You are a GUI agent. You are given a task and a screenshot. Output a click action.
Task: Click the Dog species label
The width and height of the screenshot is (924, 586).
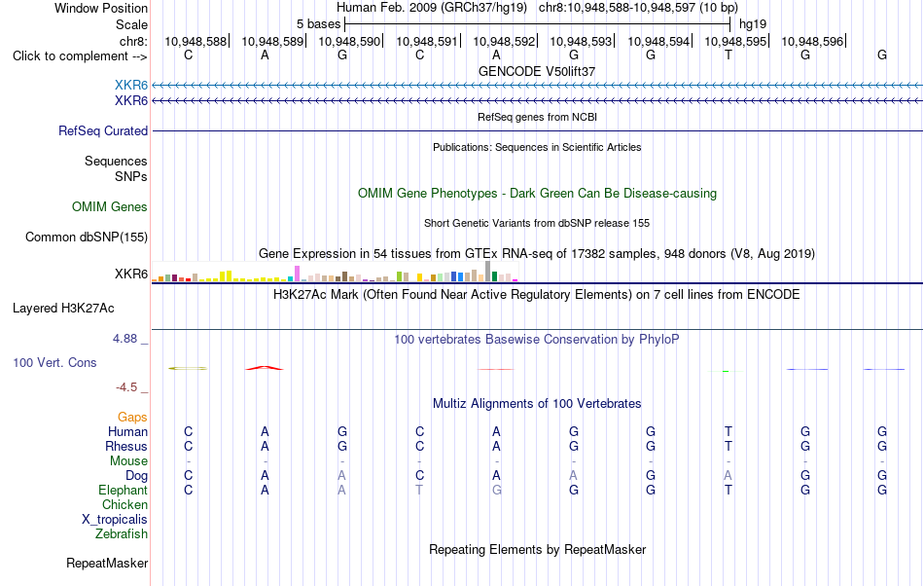click(137, 476)
